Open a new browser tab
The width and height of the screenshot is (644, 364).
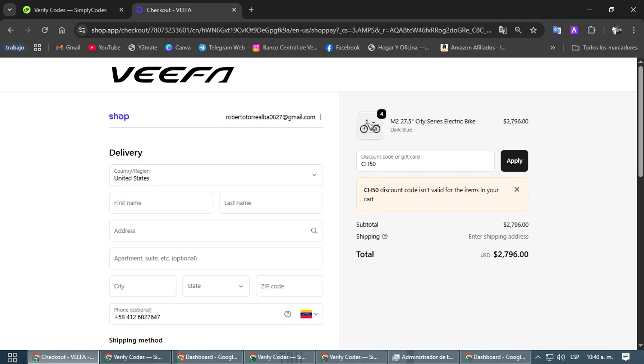pyautogui.click(x=251, y=10)
